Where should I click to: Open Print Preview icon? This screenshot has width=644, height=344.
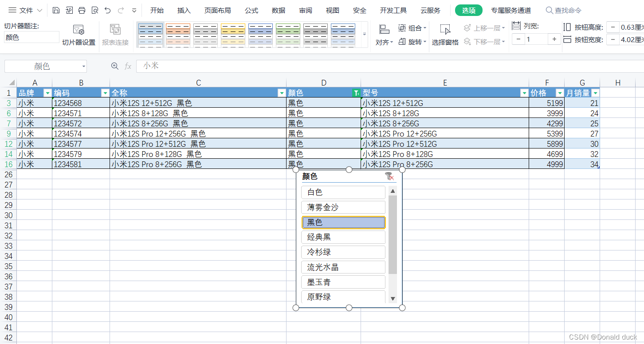point(94,10)
